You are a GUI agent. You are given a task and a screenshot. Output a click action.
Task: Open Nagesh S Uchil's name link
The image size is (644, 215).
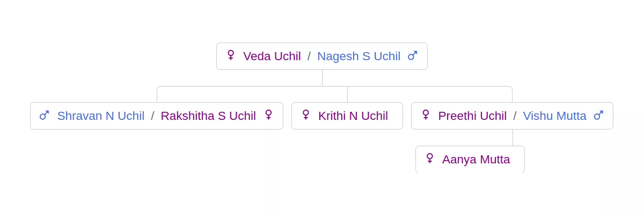[x=358, y=56]
